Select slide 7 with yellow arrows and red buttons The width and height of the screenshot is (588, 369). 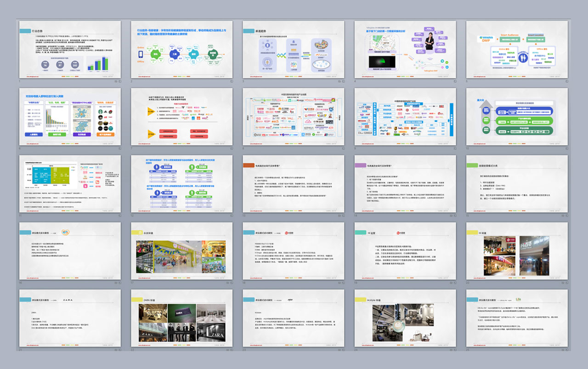[181, 116]
